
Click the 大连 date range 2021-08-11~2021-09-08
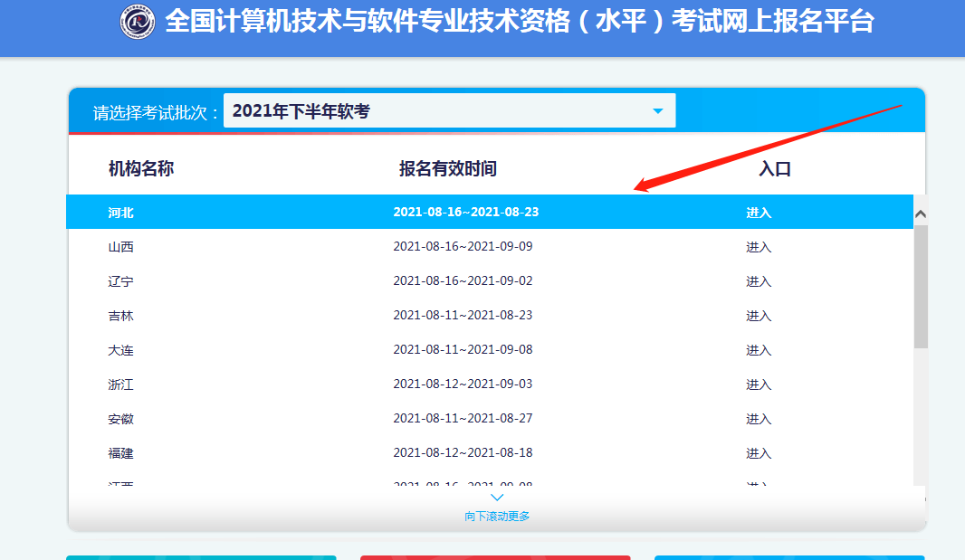pyautogui.click(x=463, y=350)
